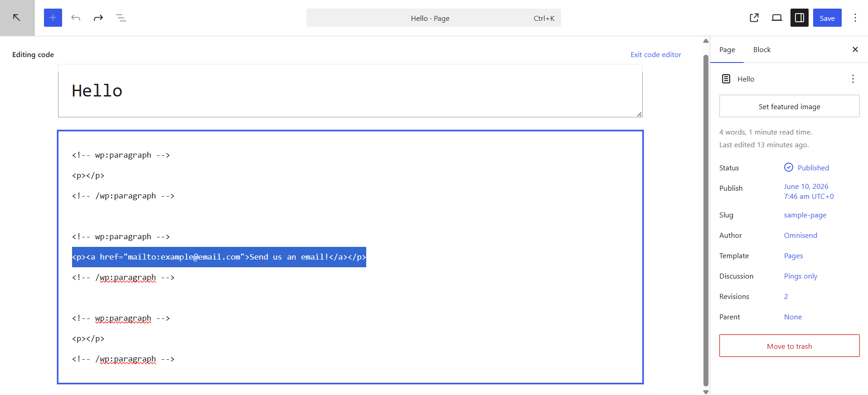Viewport: 868px width, 395px height.
Task: Open device preview options
Action: (777, 18)
